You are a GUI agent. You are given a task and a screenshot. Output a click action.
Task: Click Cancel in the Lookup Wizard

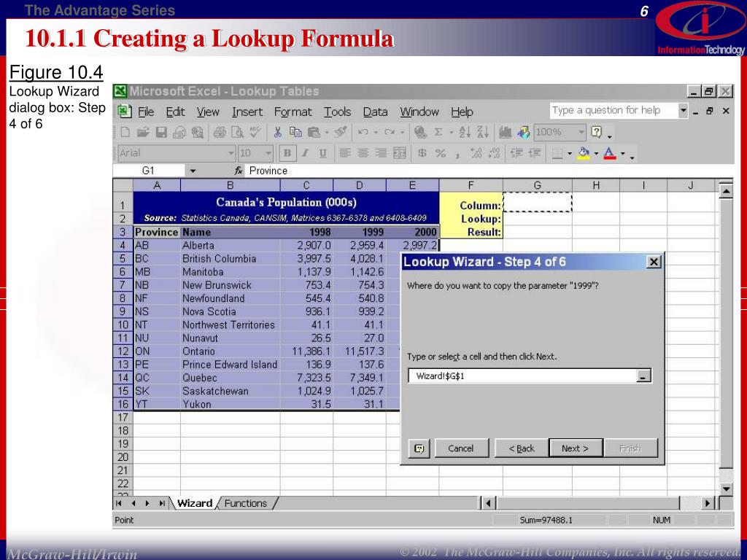461,448
